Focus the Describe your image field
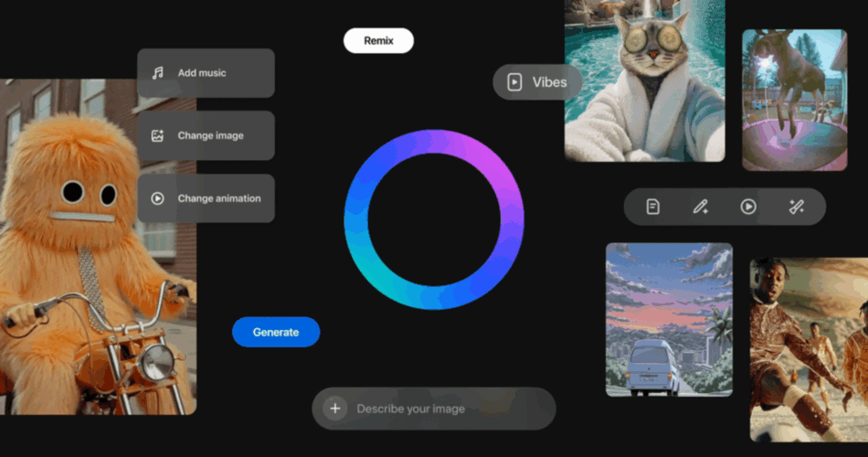 434,409
